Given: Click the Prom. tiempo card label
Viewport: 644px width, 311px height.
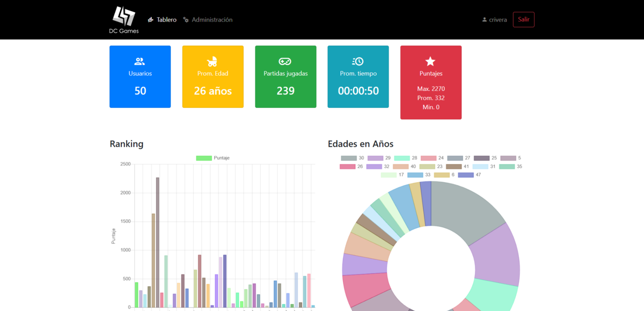Looking at the screenshot, I should coord(358,74).
